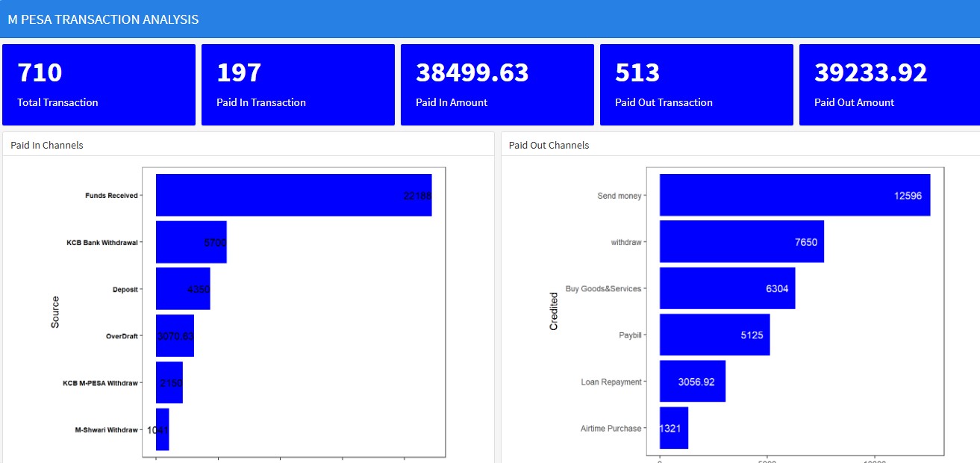Select the withdraw bar showing 7650
Viewport: 980px width, 463px height.
click(742, 241)
